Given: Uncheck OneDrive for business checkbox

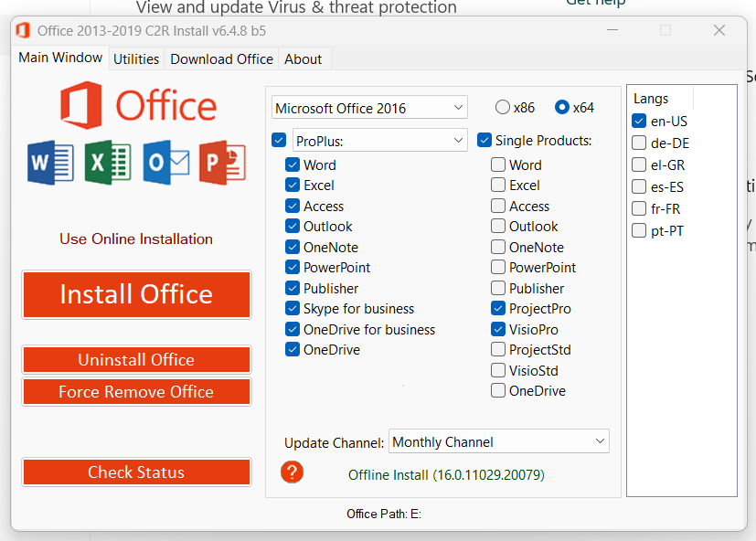Looking at the screenshot, I should tap(293, 329).
